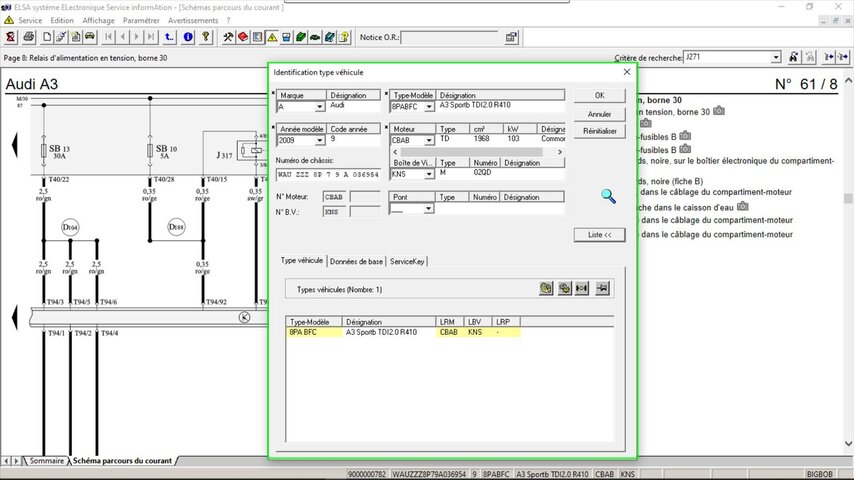Click the binoculars search icon beside J271
This screenshot has width=854, height=480.
point(794,57)
